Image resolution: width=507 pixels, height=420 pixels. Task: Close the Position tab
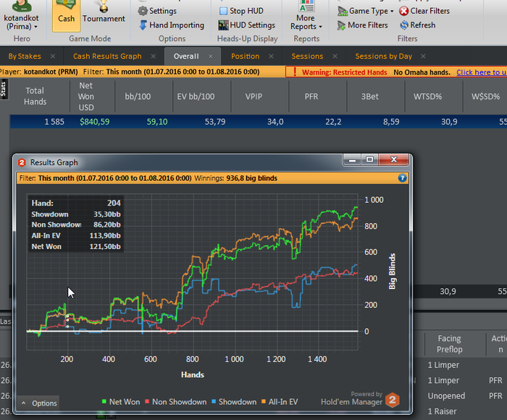(271, 56)
